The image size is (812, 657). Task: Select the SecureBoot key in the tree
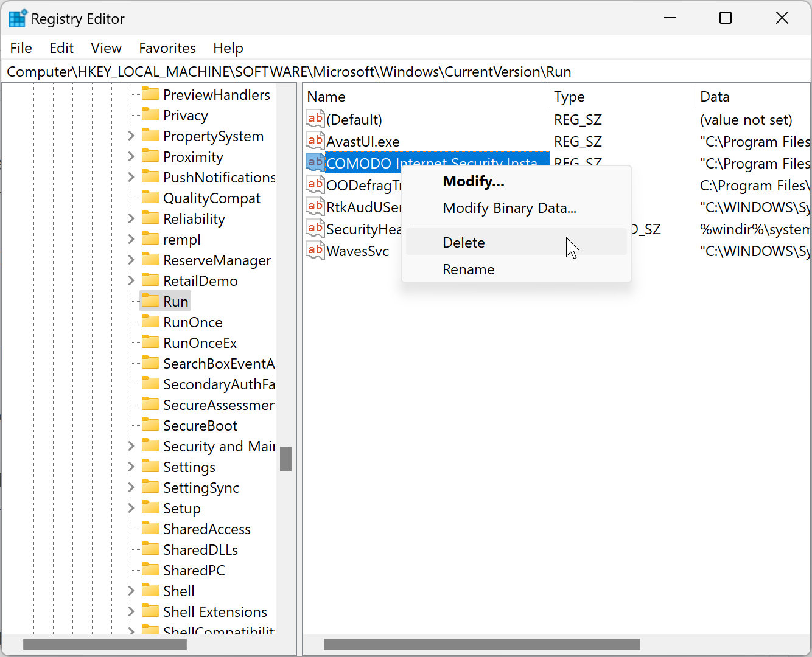tap(200, 426)
